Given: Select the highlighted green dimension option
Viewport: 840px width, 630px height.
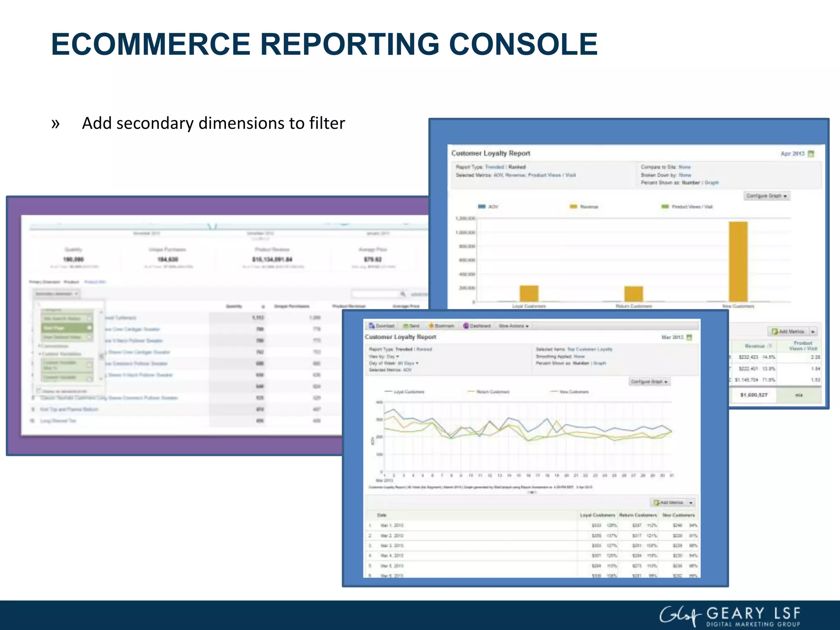Looking at the screenshot, I should click(67, 328).
